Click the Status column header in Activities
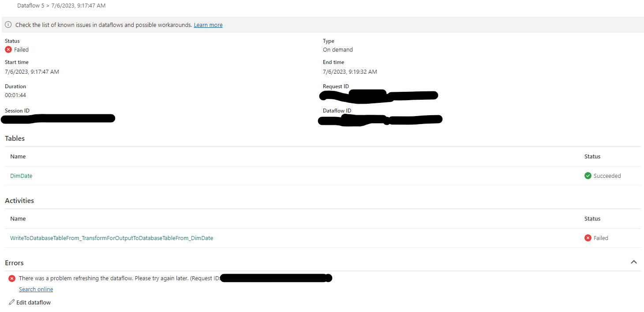This screenshot has height=312, width=644. coord(592,219)
